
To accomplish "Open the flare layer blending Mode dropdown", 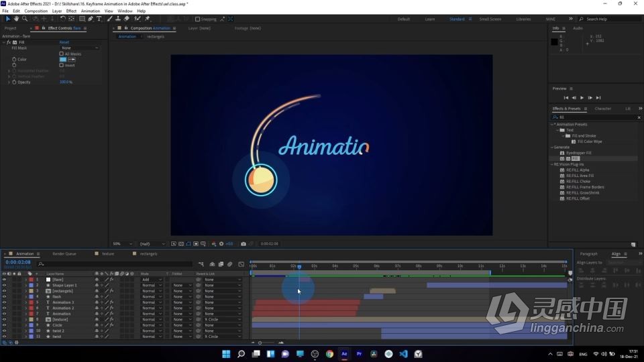I will (x=151, y=280).
